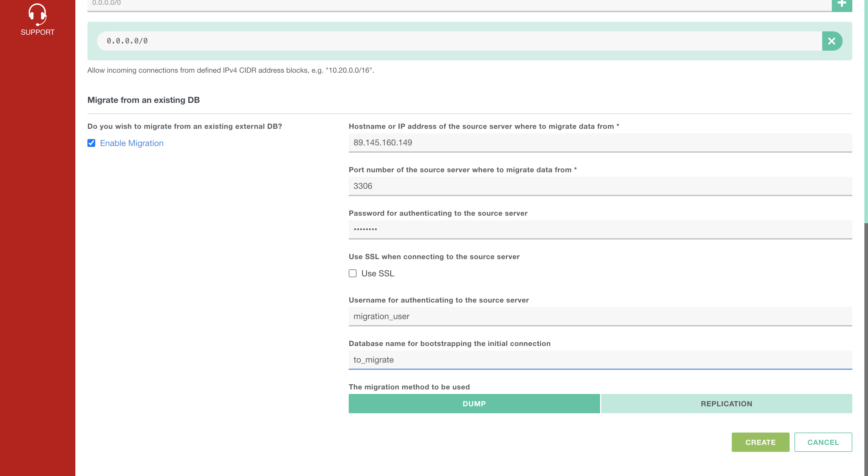Select DUMP migration method
Image resolution: width=868 pixels, height=476 pixels.
pos(474,404)
